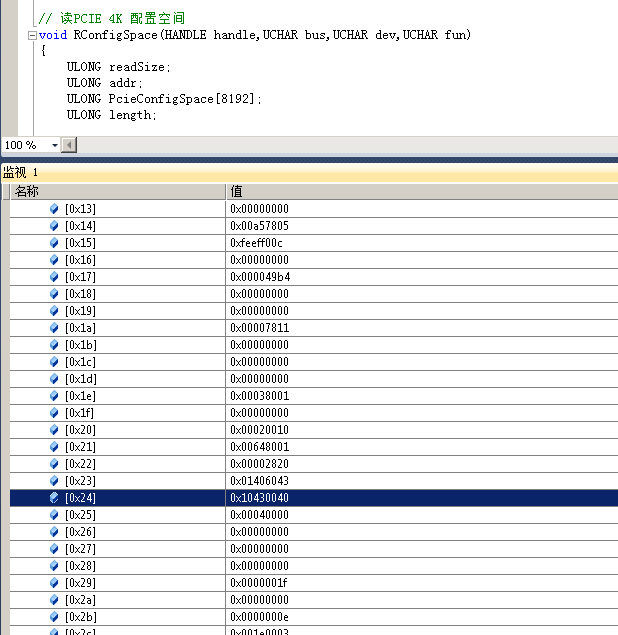This screenshot has height=635, width=618.
Task: Select the [0x23] watch row name
Action: tap(80, 481)
